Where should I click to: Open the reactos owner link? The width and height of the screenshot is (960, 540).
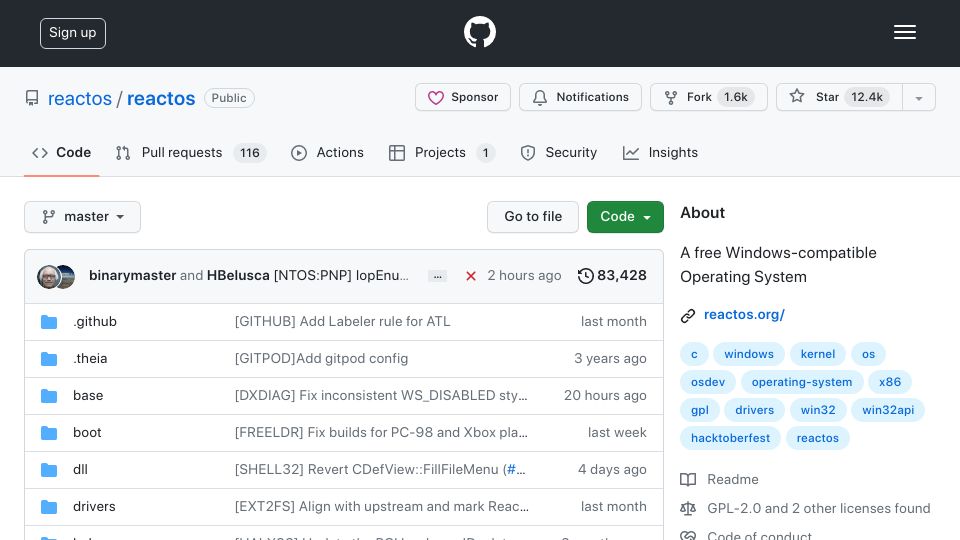80,99
